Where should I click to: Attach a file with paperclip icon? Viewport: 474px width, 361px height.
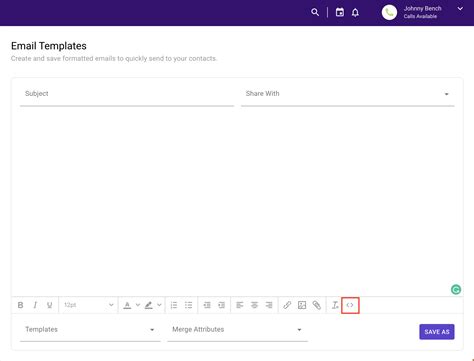(317, 305)
